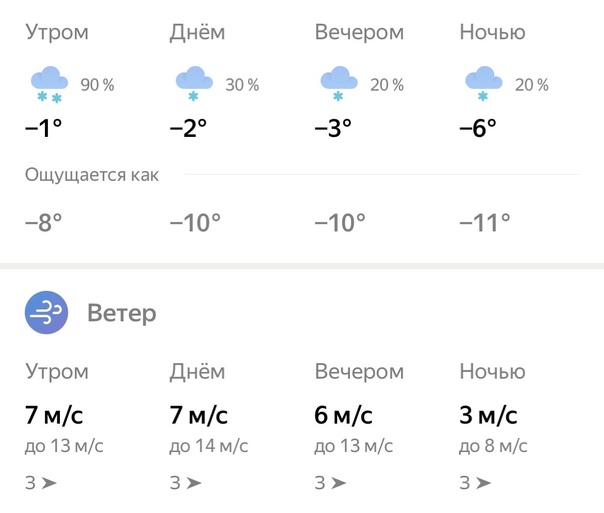Select the Ночью label in temperature section
The width and height of the screenshot is (604, 513).
[x=492, y=32]
